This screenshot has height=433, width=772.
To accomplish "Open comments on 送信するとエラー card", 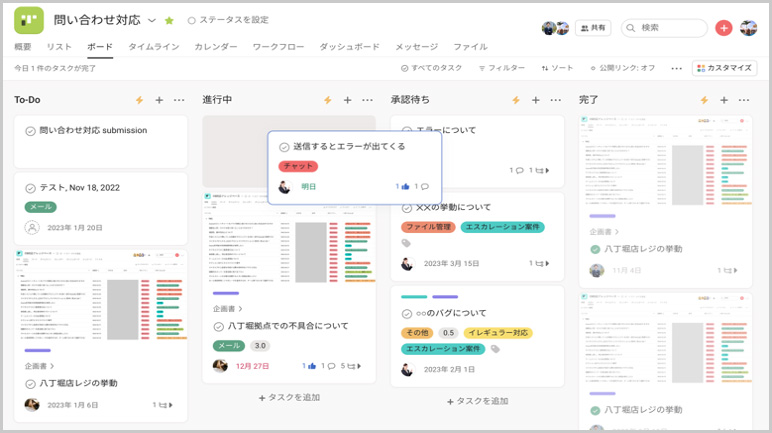I will pos(424,187).
